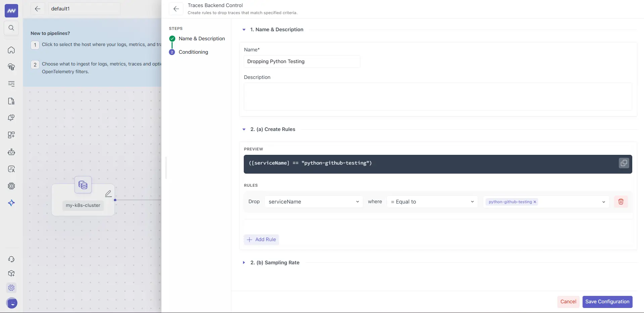The image size is (644, 313).
Task: Delete the rule using the red trash icon
Action: (x=621, y=202)
